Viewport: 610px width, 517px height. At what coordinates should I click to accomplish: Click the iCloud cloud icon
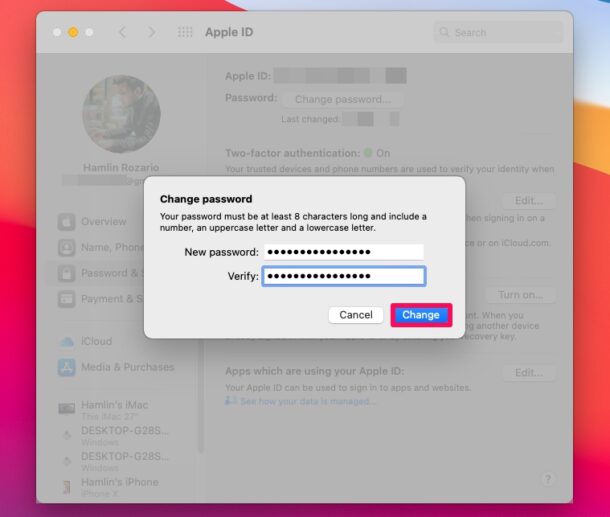67,342
